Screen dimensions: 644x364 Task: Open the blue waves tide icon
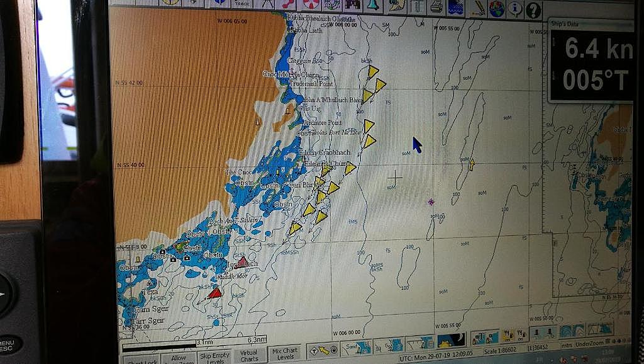point(455,8)
